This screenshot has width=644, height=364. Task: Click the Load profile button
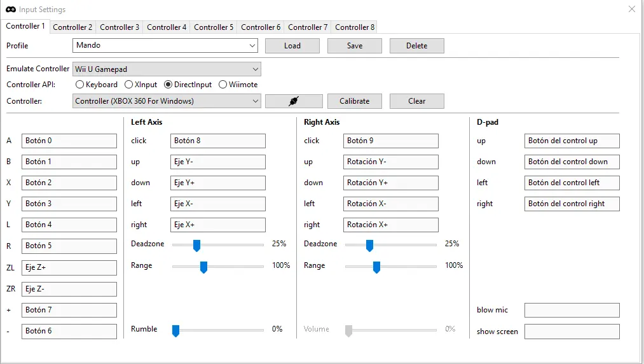coord(292,46)
